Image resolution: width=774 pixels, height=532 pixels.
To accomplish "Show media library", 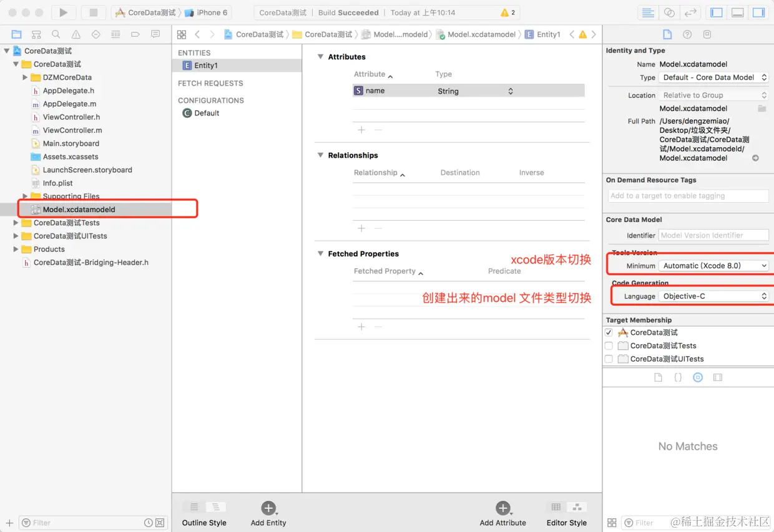I will [x=718, y=377].
